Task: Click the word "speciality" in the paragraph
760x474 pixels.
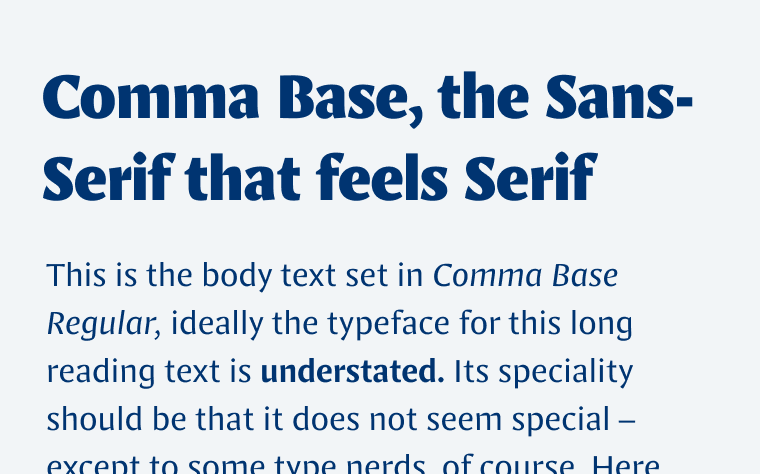Action: click(566, 372)
